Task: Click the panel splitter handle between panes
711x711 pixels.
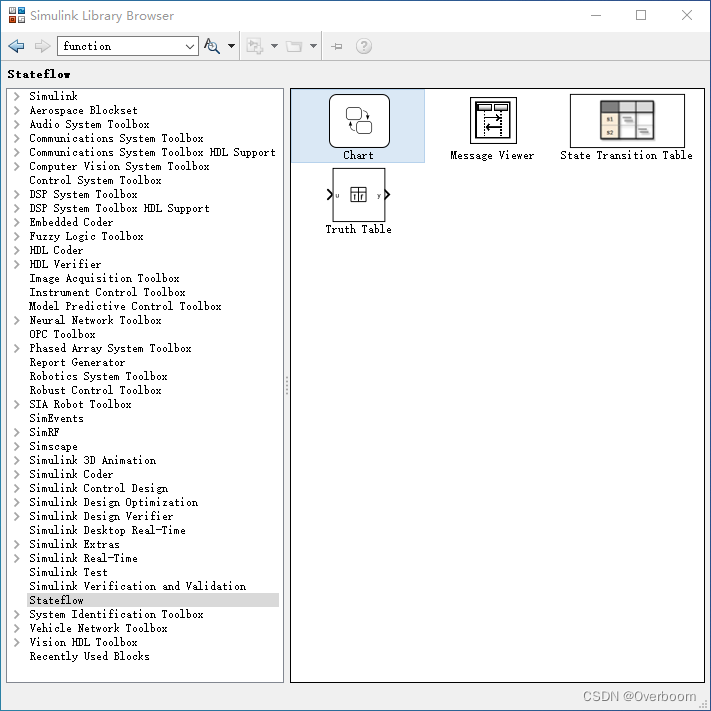Action: (x=287, y=385)
